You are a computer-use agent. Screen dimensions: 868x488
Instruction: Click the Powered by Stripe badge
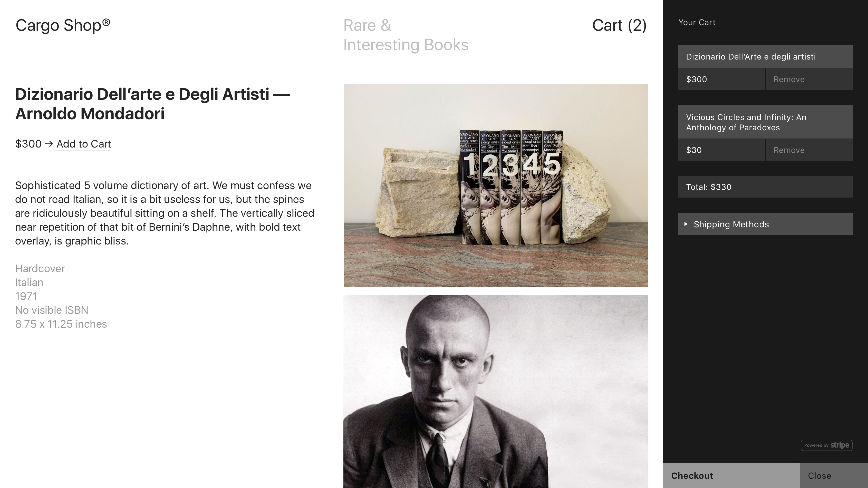point(826,445)
